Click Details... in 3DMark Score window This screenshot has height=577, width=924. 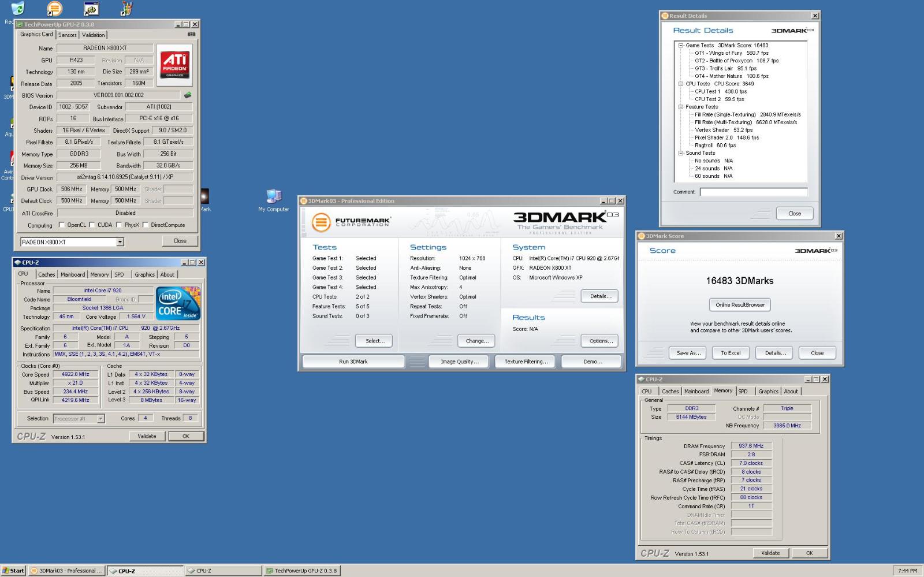click(x=775, y=353)
